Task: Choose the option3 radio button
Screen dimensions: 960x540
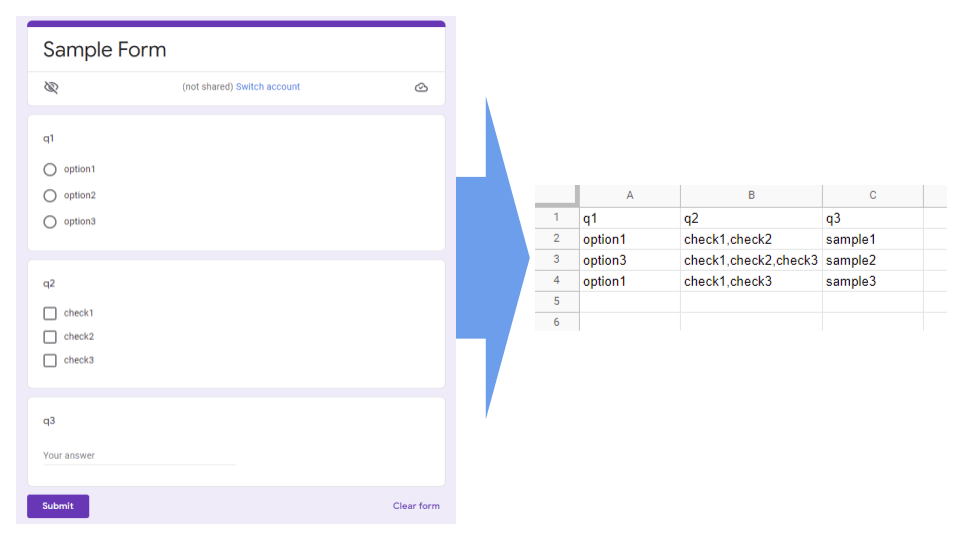Action: point(50,222)
